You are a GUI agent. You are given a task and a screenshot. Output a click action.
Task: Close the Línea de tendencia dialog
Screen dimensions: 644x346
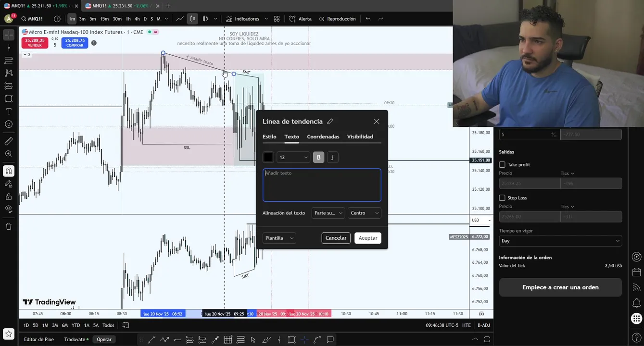point(377,122)
